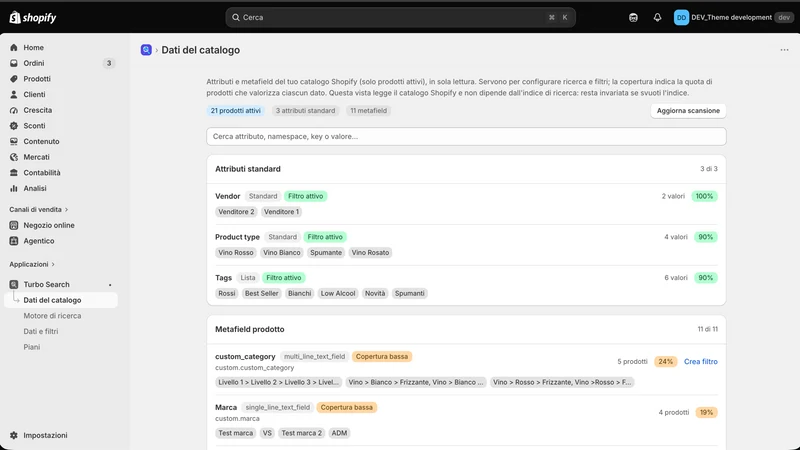Image resolution: width=800 pixels, height=450 pixels.
Task: Expand Applicazioni section
Action: click(x=32, y=264)
